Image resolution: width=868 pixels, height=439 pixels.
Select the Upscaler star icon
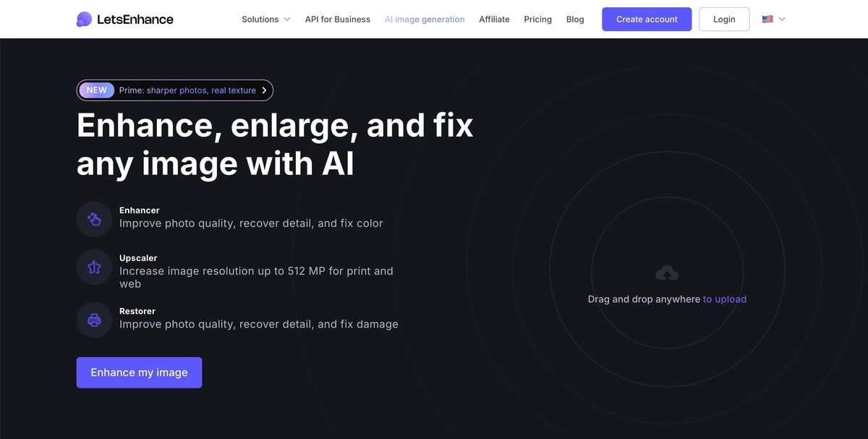94,267
